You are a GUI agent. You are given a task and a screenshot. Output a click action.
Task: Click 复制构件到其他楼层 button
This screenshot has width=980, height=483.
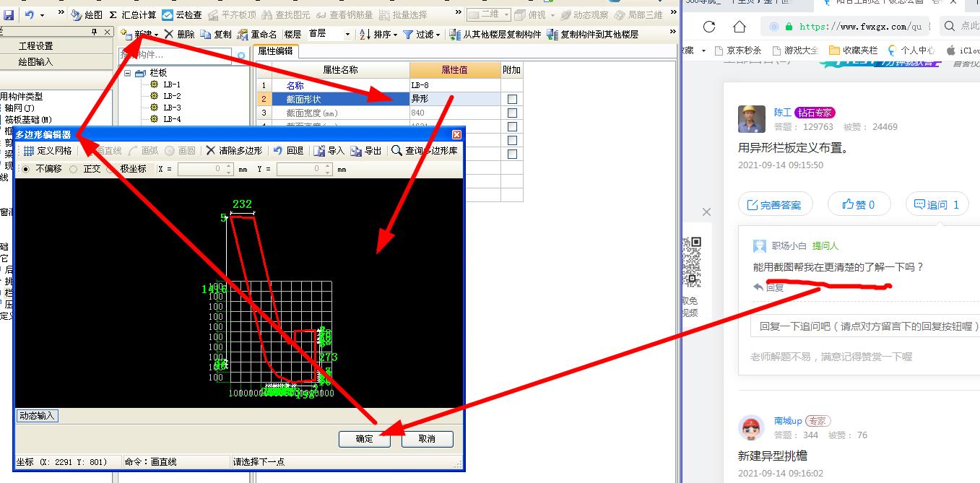click(592, 34)
